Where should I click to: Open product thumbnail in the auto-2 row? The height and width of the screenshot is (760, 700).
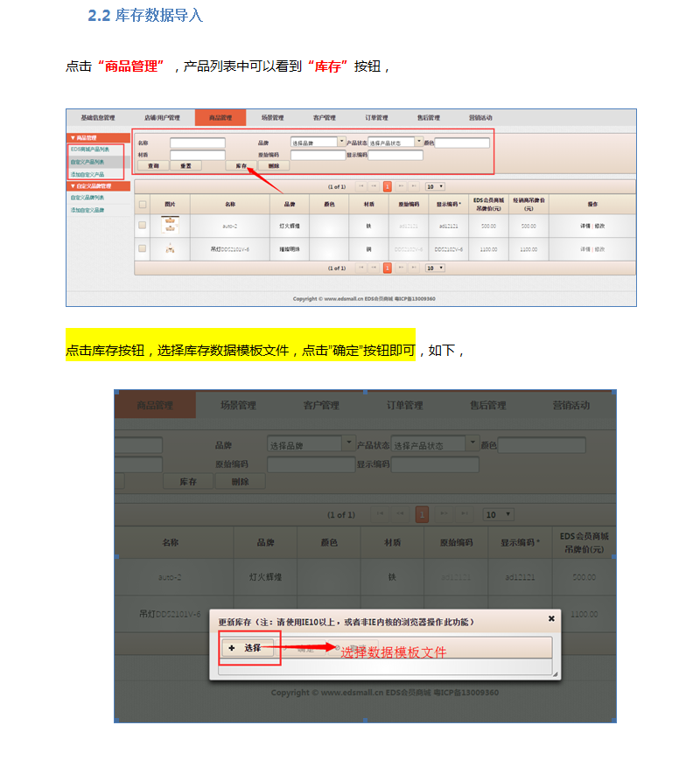(x=170, y=226)
